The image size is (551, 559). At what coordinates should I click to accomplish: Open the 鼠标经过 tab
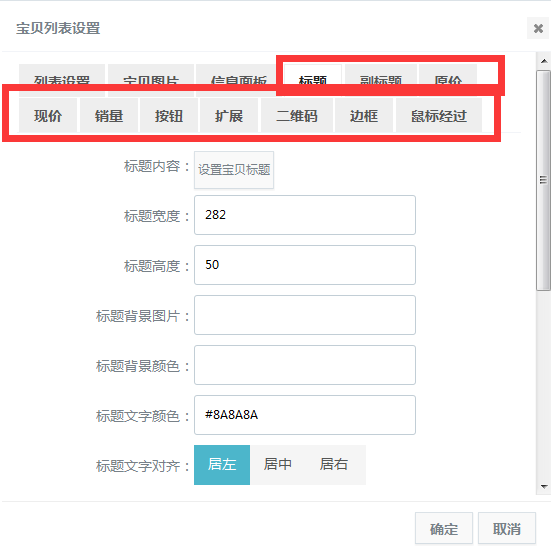pos(439,116)
